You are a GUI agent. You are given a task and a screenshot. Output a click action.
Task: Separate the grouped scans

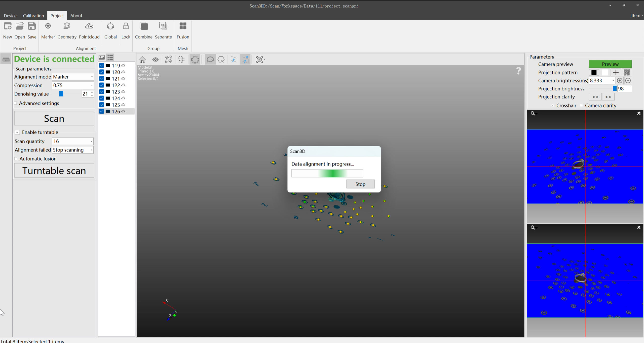(x=163, y=26)
